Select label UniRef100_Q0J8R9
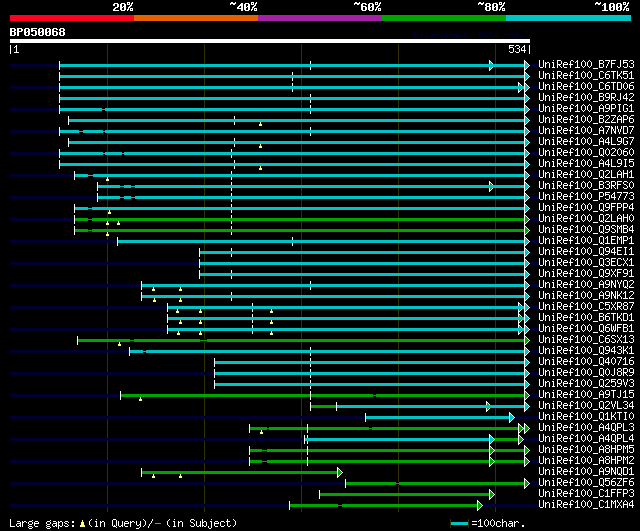Screen dimensions: 640x531 click(586, 373)
